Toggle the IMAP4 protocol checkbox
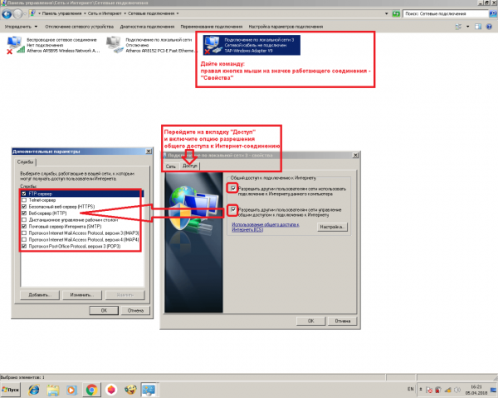 click(x=24, y=240)
